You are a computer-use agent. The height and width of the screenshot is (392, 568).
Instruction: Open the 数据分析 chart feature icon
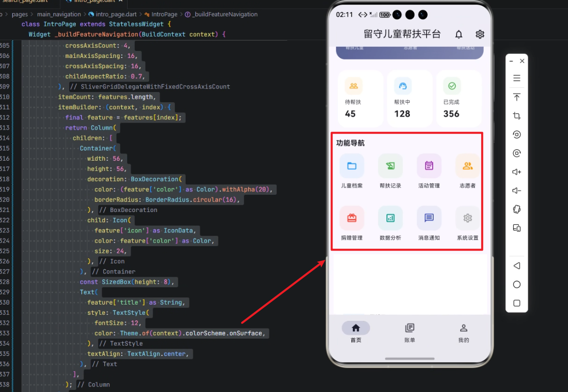[x=390, y=218]
